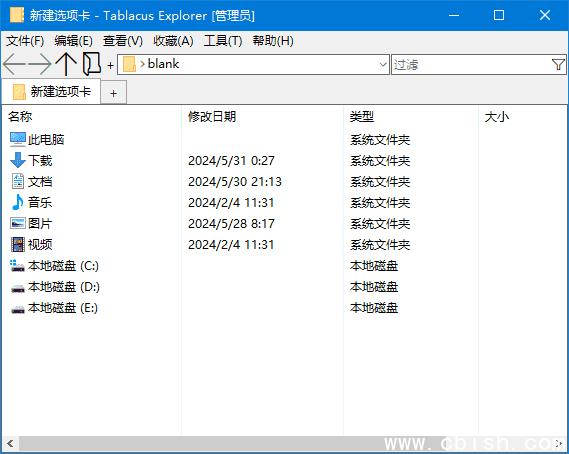Image resolution: width=569 pixels, height=454 pixels.
Task: Maximize the Tablacus Explorer window
Action: pyautogui.click(x=499, y=15)
